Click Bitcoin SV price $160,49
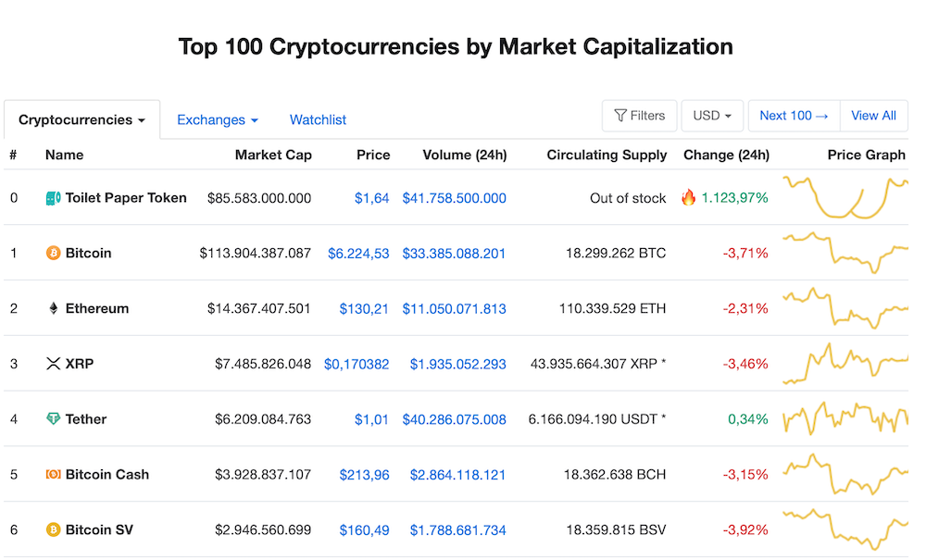The height and width of the screenshot is (560, 926). click(364, 530)
